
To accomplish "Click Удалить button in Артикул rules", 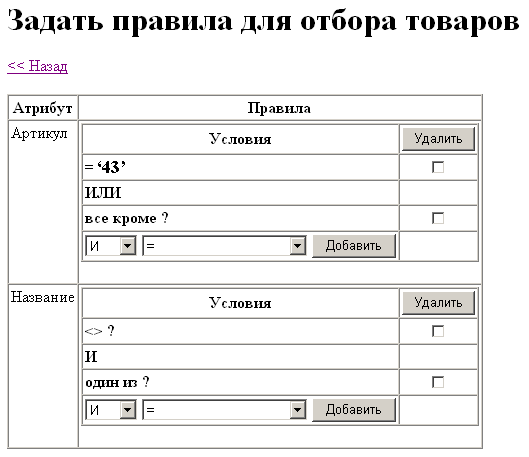I will coord(438,139).
